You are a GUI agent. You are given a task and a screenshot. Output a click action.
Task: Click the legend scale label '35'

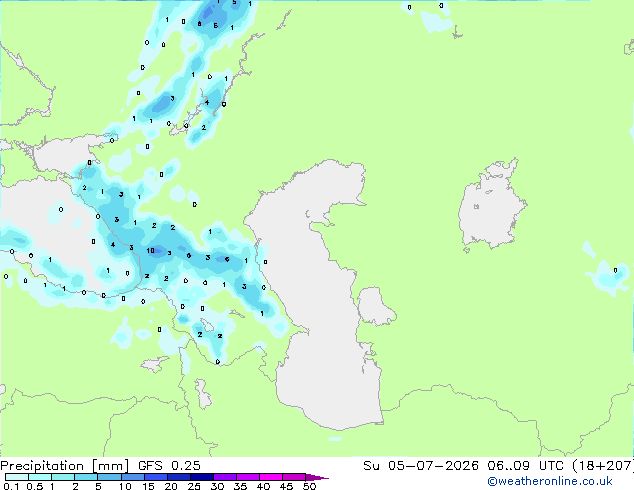240,486
